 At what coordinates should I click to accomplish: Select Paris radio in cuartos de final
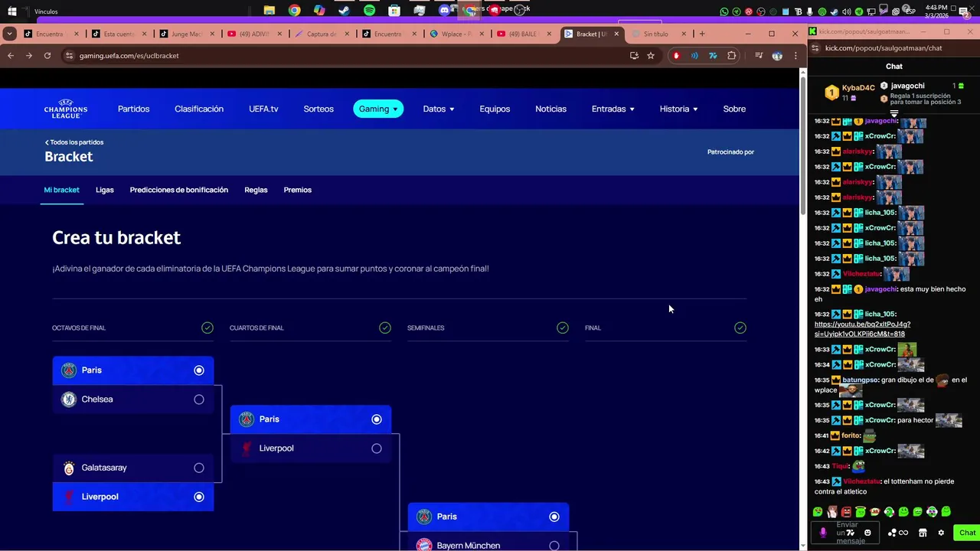(377, 419)
